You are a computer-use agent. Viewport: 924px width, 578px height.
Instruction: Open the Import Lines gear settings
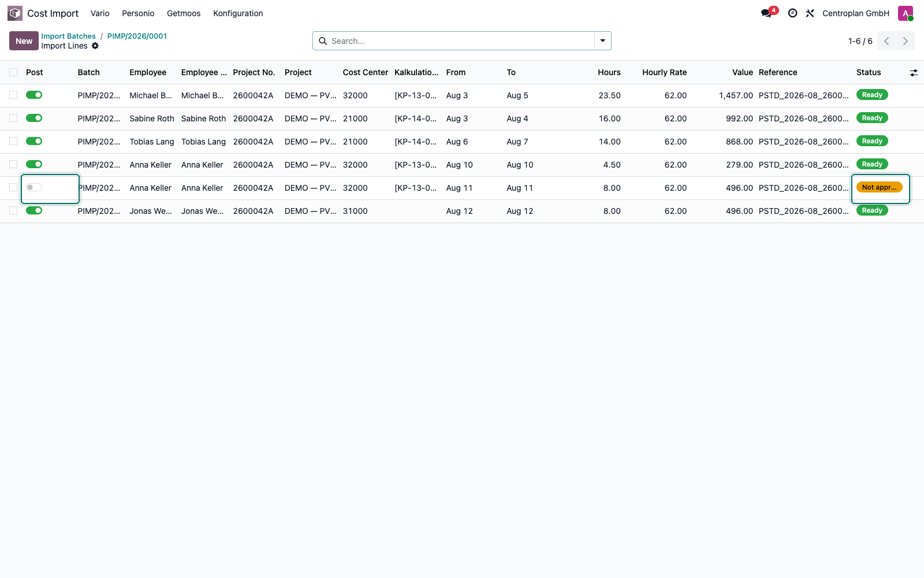coord(95,46)
